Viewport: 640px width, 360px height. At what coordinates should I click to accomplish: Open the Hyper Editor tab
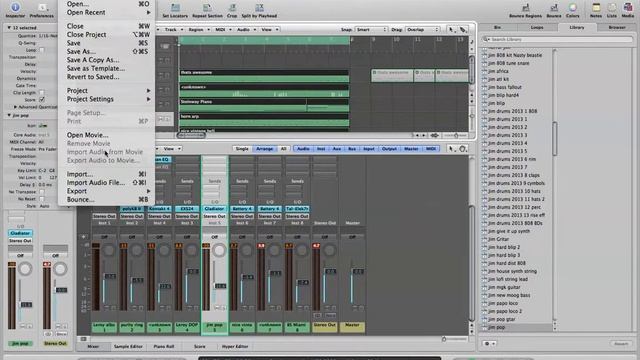coord(235,347)
